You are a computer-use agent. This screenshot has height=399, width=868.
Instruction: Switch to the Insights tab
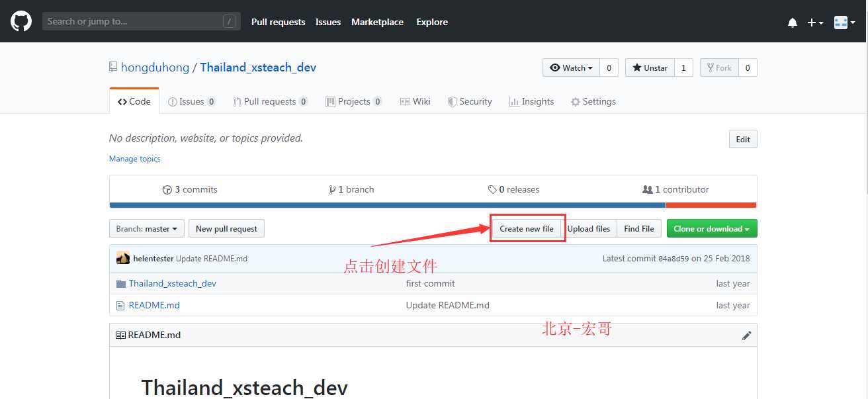click(x=531, y=101)
